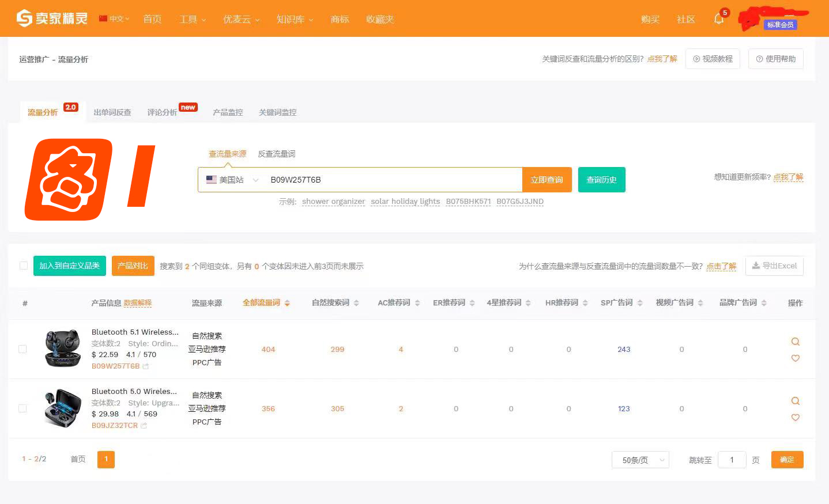Check the Bluetooth 5.0 Wireless product row checkbox
Screen dimensions: 829x504
click(x=22, y=408)
